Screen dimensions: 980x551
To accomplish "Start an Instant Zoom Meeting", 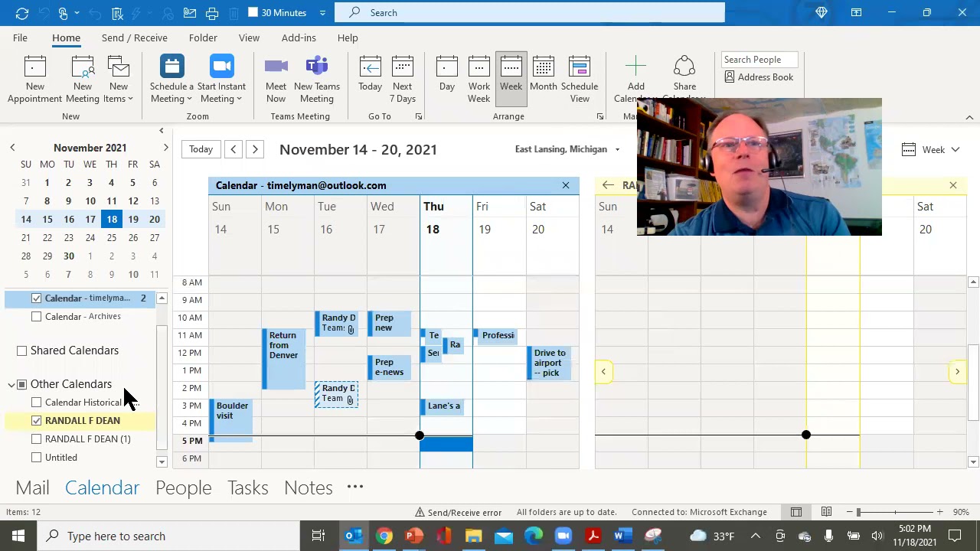I will click(x=221, y=79).
